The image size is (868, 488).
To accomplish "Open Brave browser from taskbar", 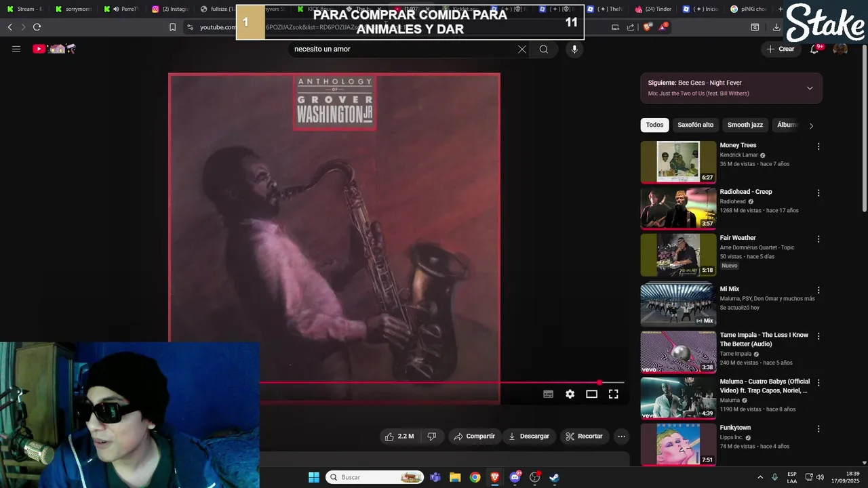I will (x=495, y=477).
